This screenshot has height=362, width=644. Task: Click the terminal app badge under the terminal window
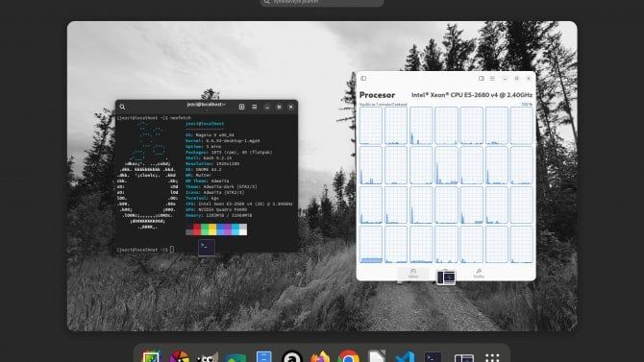(207, 248)
